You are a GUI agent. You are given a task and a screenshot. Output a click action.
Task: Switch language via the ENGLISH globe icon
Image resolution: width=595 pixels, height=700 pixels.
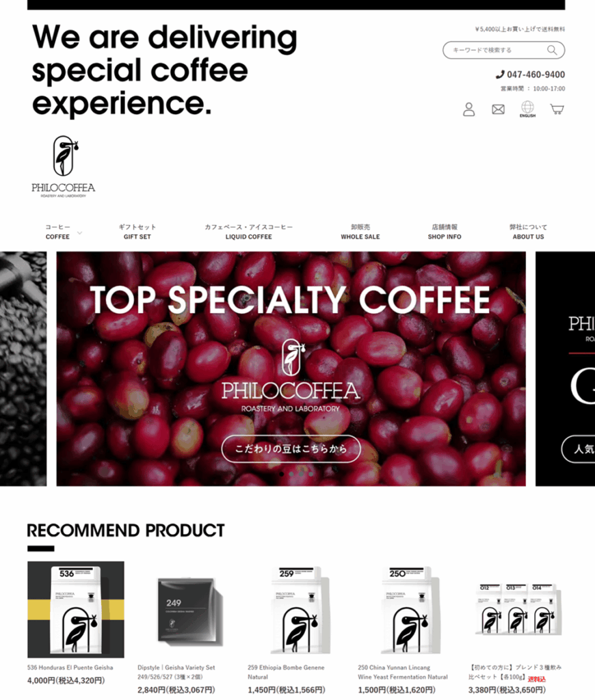(527, 109)
